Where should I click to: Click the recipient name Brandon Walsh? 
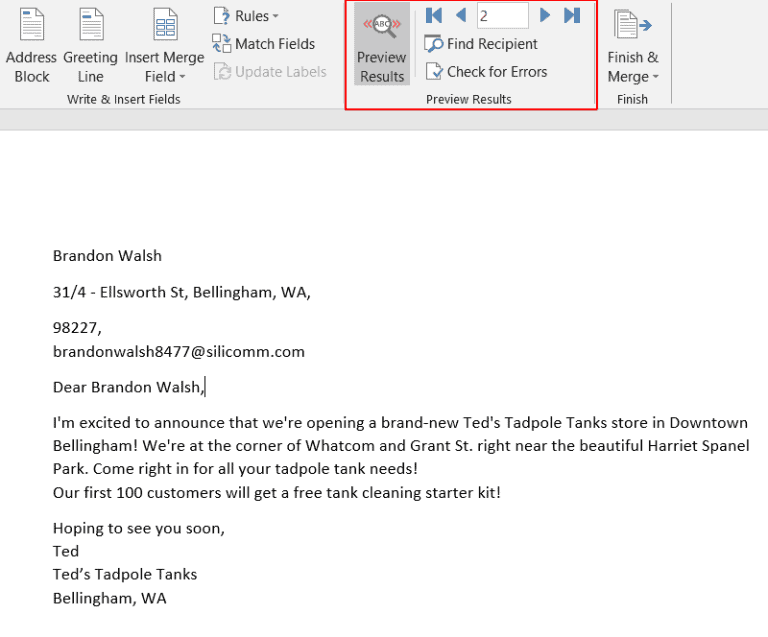[107, 256]
